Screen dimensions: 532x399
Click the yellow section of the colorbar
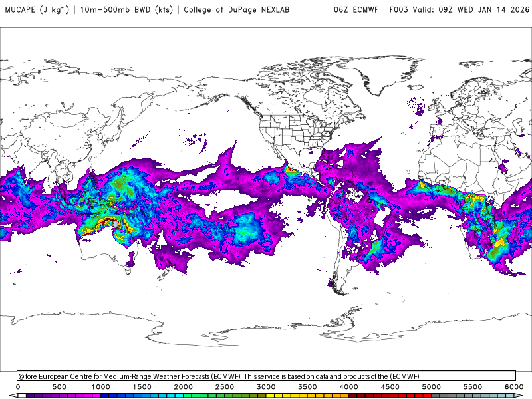[307, 396]
